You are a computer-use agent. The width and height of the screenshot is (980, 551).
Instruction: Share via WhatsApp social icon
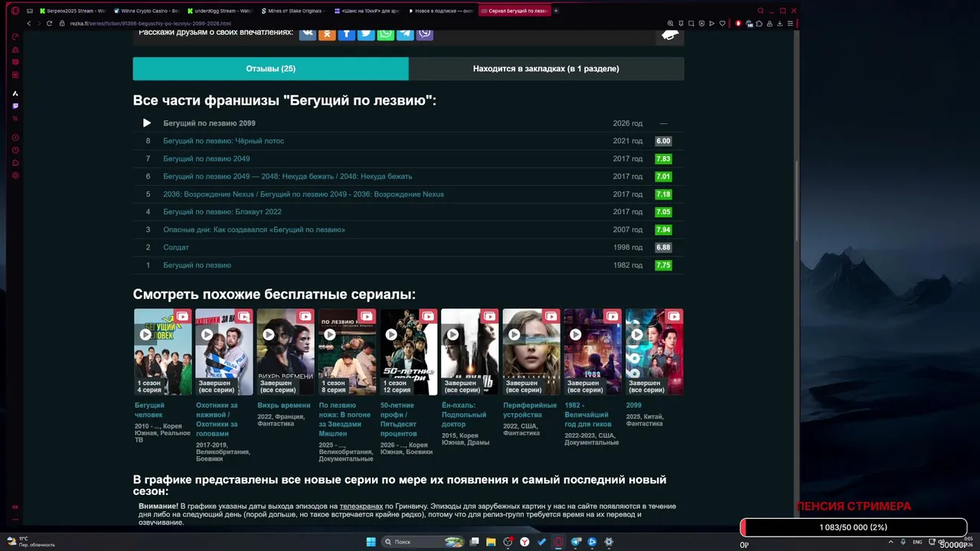pyautogui.click(x=386, y=33)
